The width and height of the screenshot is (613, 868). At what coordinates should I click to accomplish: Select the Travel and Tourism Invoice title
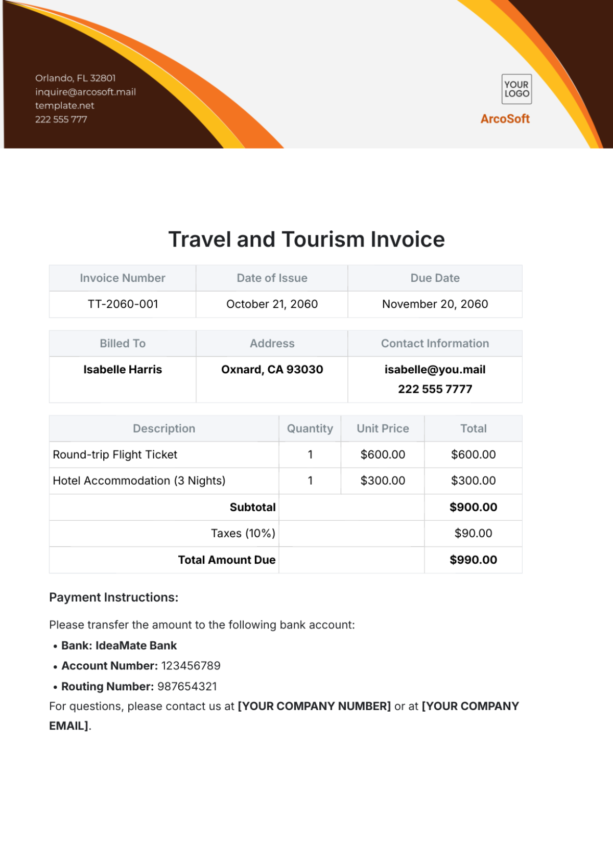tap(306, 239)
